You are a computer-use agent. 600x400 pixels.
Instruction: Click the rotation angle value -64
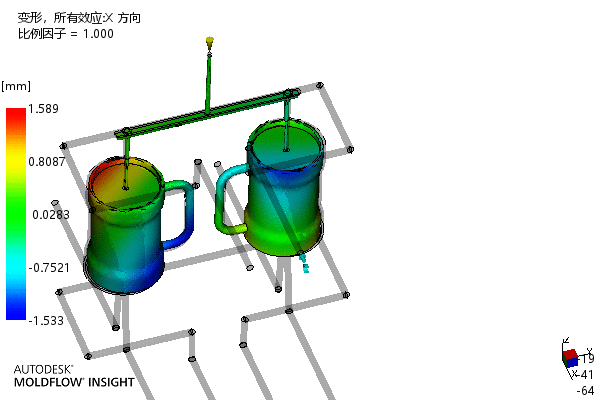coord(585,390)
